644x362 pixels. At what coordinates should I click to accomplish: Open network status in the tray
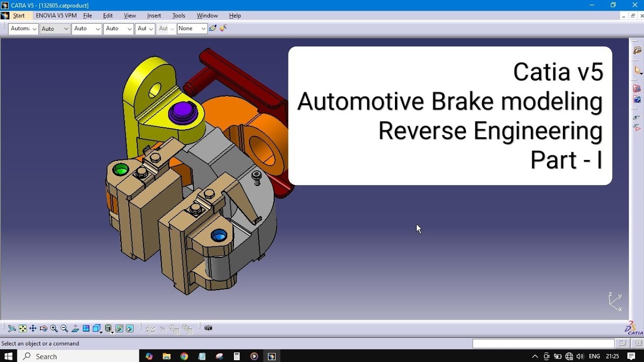(x=569, y=356)
